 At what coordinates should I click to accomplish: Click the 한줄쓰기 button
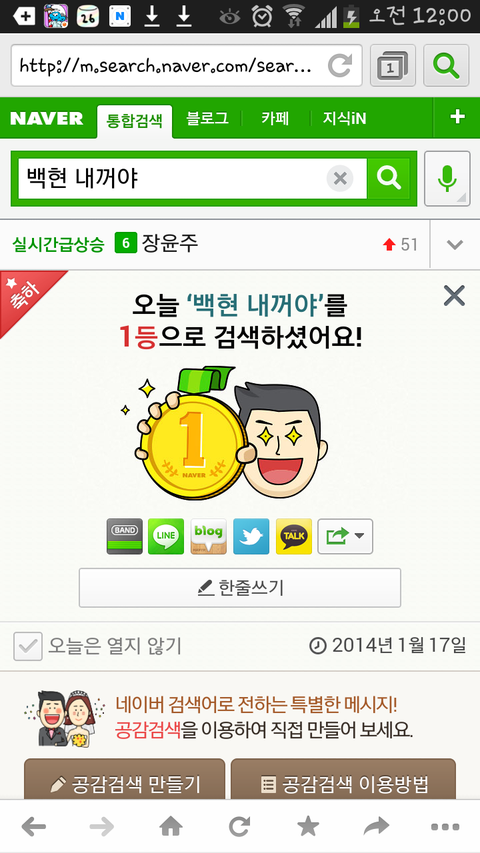(240, 588)
